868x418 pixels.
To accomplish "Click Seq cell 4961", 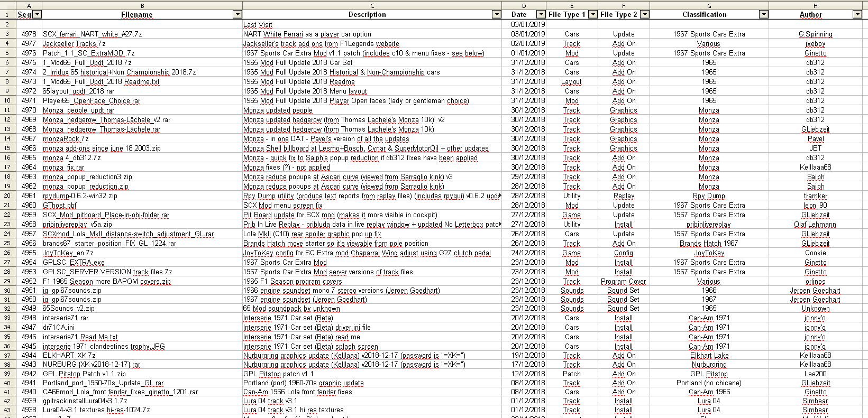I will click(29, 196).
